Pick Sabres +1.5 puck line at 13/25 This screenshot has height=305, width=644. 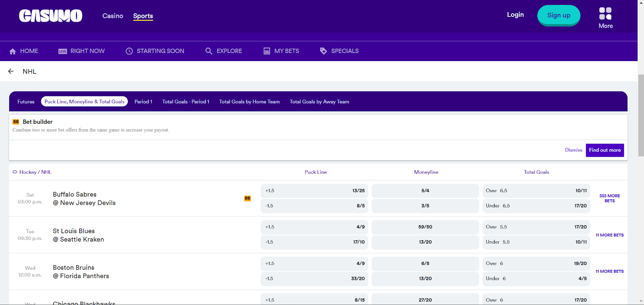click(x=315, y=191)
